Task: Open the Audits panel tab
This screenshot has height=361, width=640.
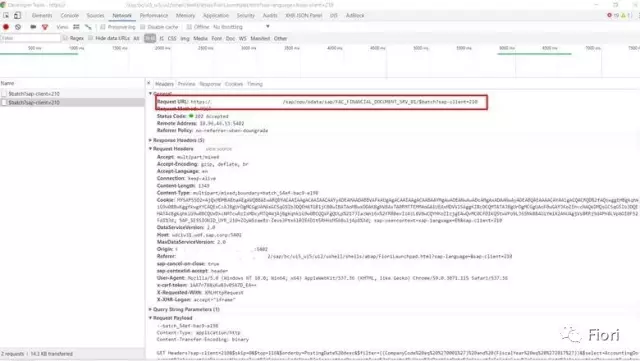Action: tap(270, 16)
